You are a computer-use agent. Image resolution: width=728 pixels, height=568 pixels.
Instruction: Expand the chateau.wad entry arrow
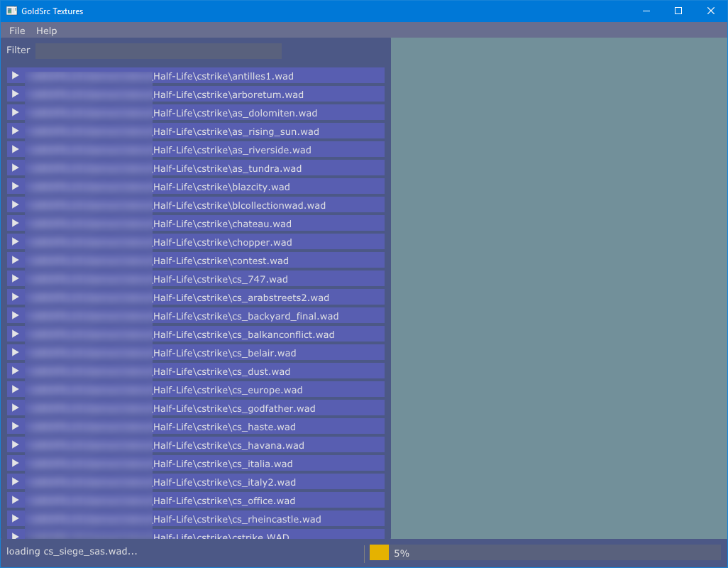point(16,223)
